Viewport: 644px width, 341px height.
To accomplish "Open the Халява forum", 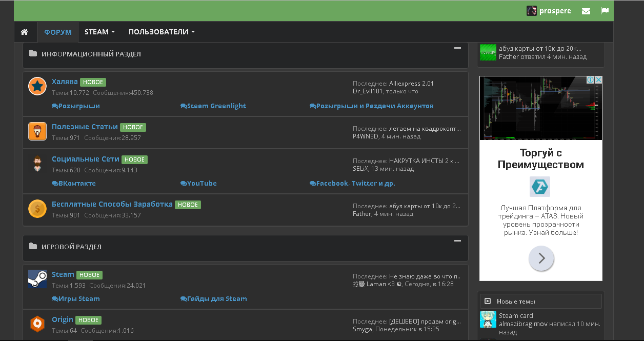I will click(65, 82).
